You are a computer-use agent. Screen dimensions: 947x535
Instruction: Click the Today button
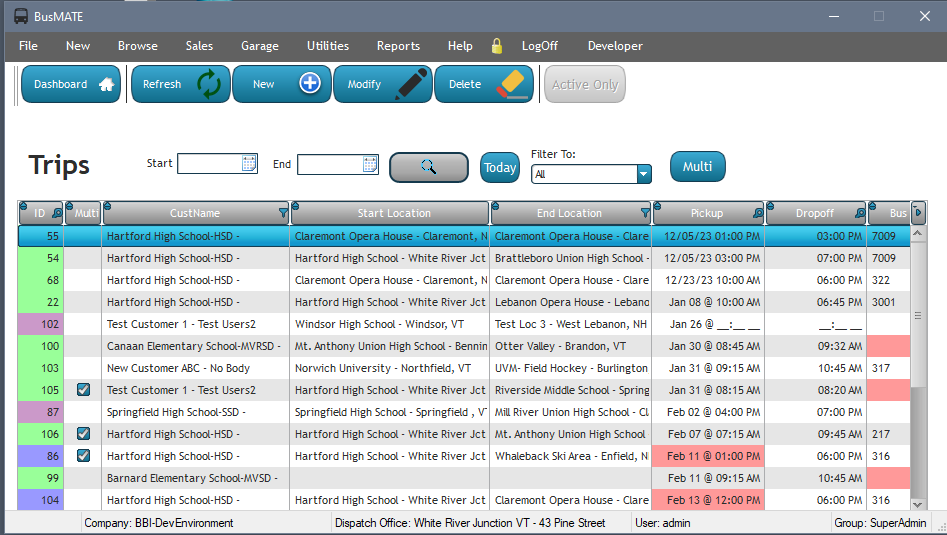[x=500, y=167]
